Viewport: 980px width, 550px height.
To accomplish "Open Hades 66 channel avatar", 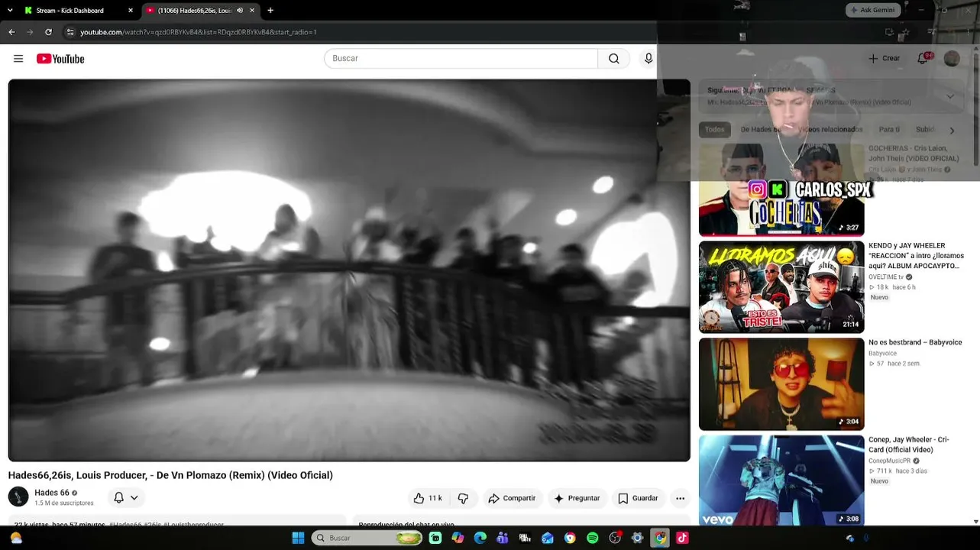I will pos(18,497).
